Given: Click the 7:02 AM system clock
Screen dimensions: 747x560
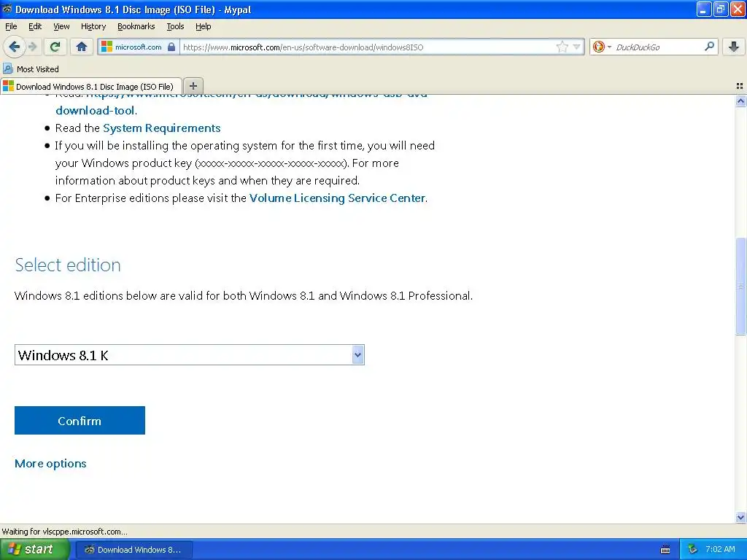Looking at the screenshot, I should click(x=720, y=550).
